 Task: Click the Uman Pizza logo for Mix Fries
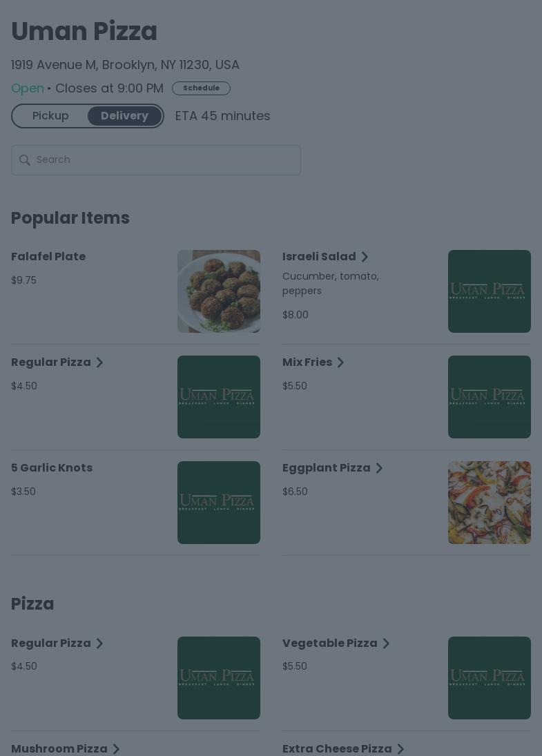[x=489, y=397]
